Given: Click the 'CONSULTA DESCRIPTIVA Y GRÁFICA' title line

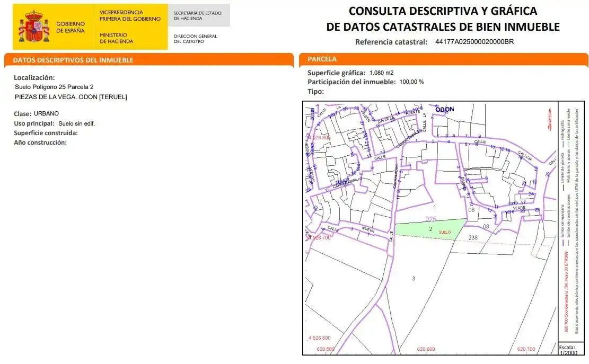Looking at the screenshot, I should pyautogui.click(x=443, y=11).
